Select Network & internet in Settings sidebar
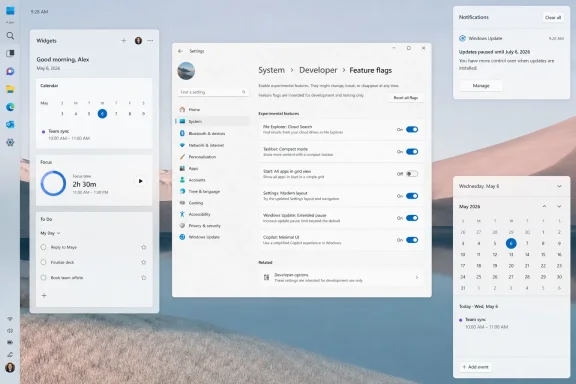 213,145
